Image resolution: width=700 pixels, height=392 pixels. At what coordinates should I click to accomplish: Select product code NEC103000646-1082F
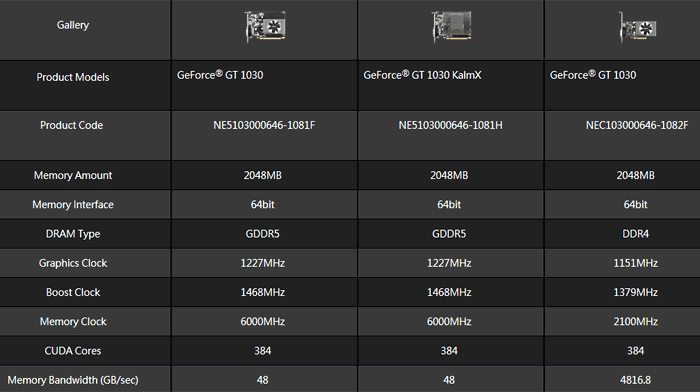[637, 125]
